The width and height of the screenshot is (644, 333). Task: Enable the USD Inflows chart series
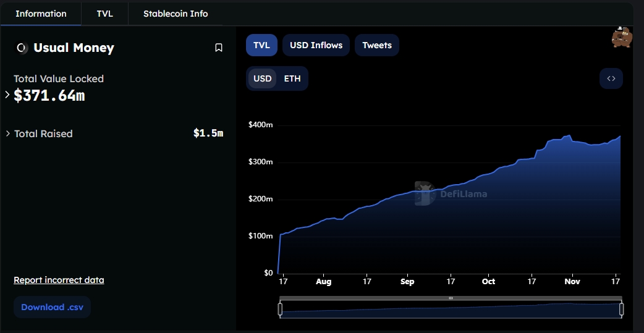(x=316, y=45)
